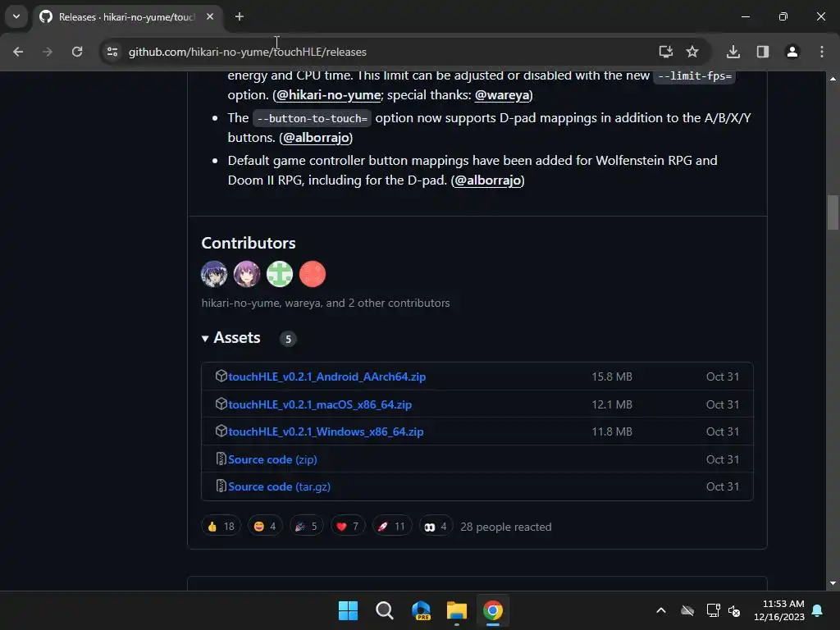Open the Chrome profile icon
Viewport: 840px width, 630px height.
pyautogui.click(x=792, y=52)
